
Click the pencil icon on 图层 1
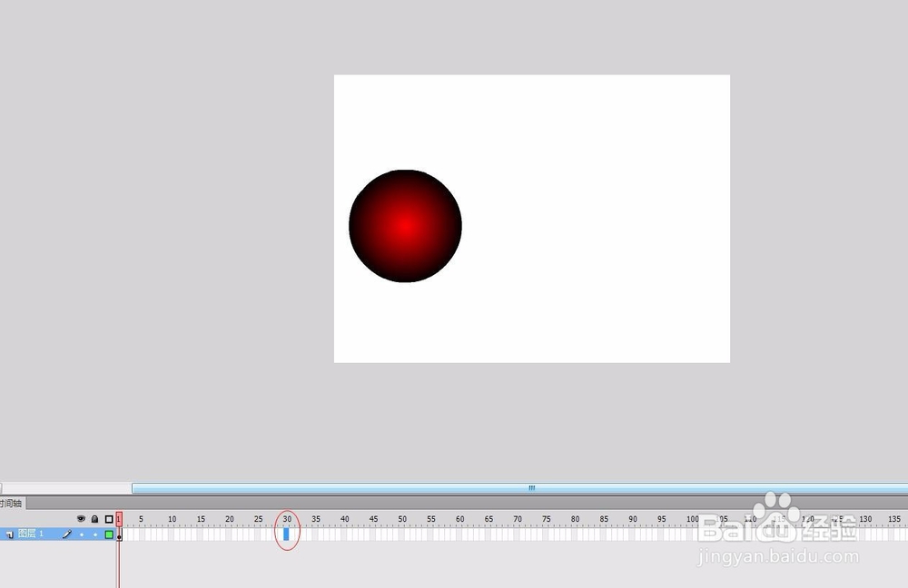click(x=67, y=534)
